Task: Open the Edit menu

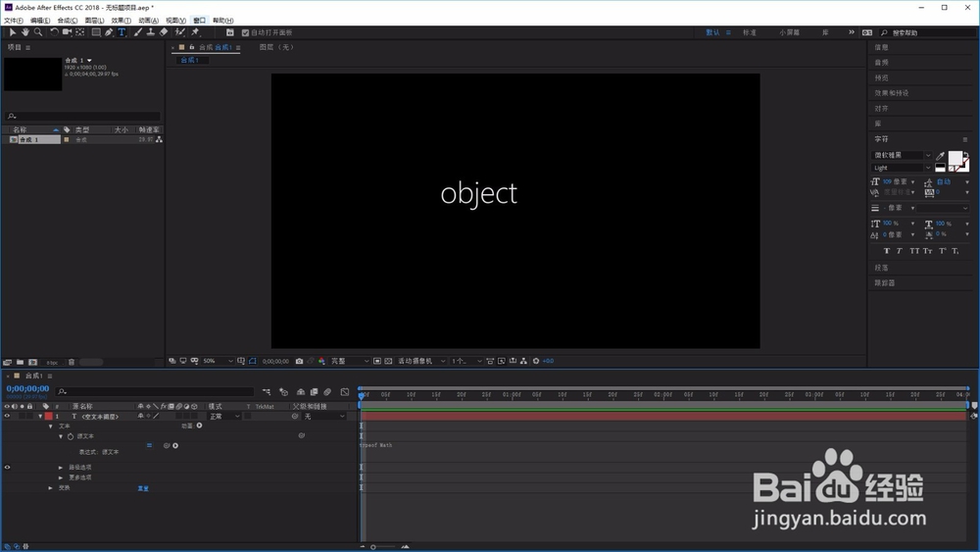Action: [x=40, y=21]
